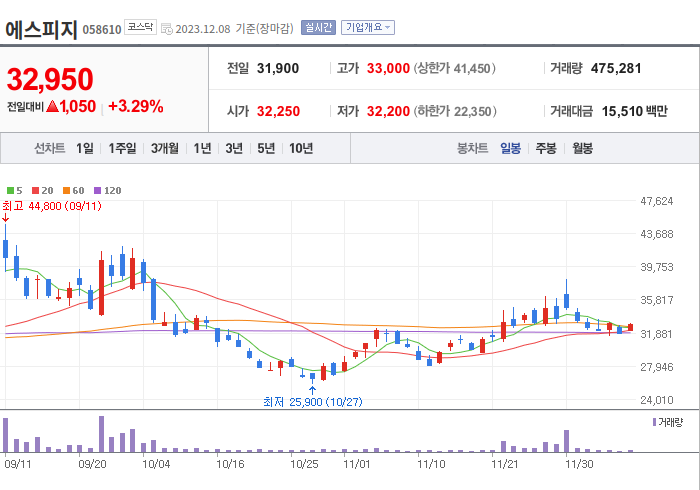The width and height of the screenshot is (700, 490).
Task: Click the 최고 44,800 (09/11) annotation
Action: (x=52, y=206)
